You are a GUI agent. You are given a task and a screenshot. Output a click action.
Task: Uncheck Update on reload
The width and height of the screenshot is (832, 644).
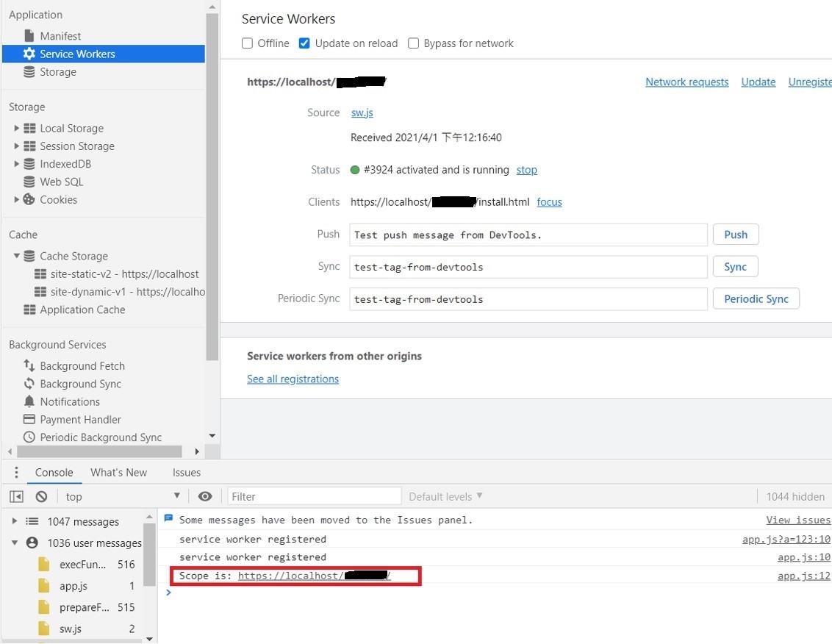[x=304, y=43]
